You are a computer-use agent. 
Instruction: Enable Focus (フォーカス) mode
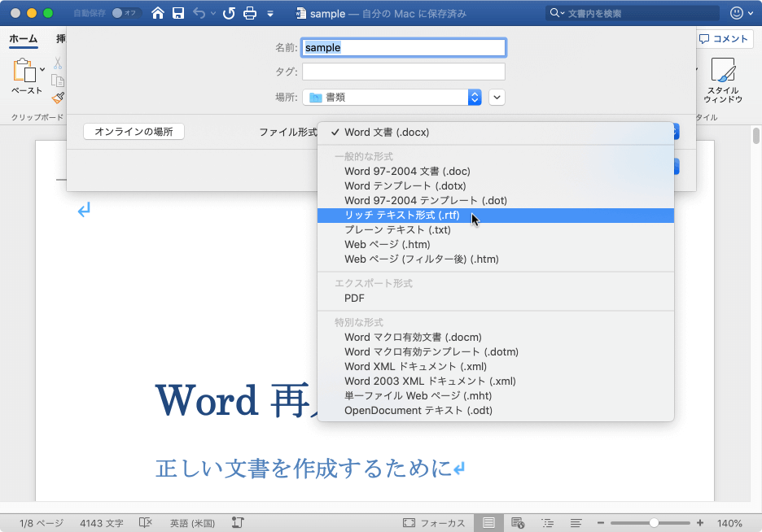click(x=433, y=523)
